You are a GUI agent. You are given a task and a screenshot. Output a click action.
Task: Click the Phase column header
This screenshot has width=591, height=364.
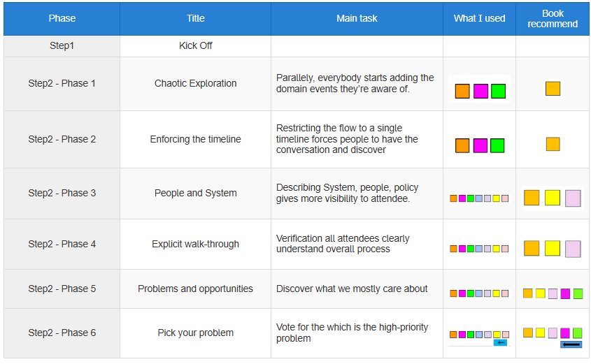(62, 18)
